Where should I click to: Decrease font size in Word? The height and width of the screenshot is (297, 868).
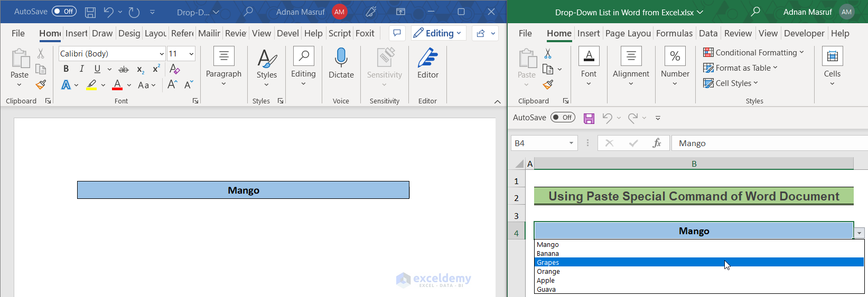189,84
